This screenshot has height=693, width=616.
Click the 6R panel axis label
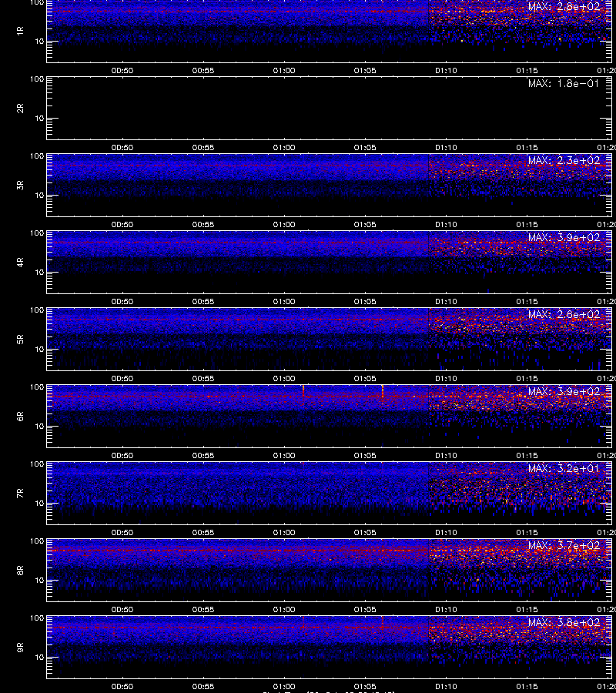click(20, 417)
